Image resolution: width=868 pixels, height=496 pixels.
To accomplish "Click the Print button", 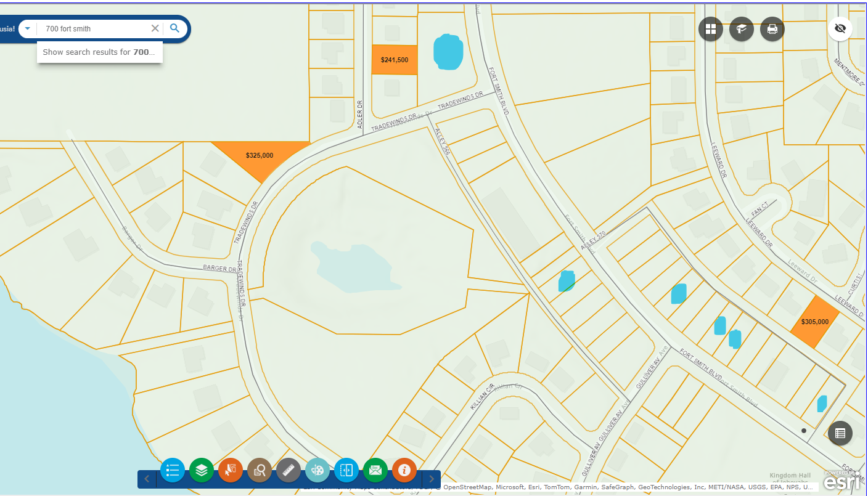I will (x=772, y=29).
